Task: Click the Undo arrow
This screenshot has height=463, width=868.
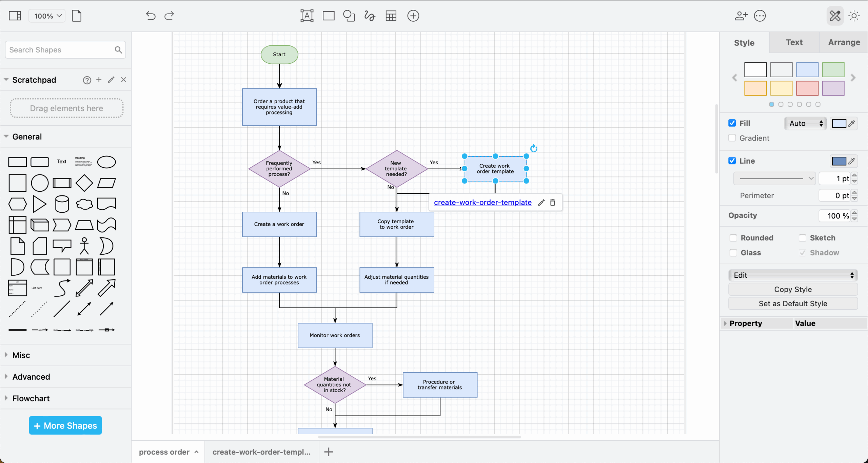Action: click(151, 16)
